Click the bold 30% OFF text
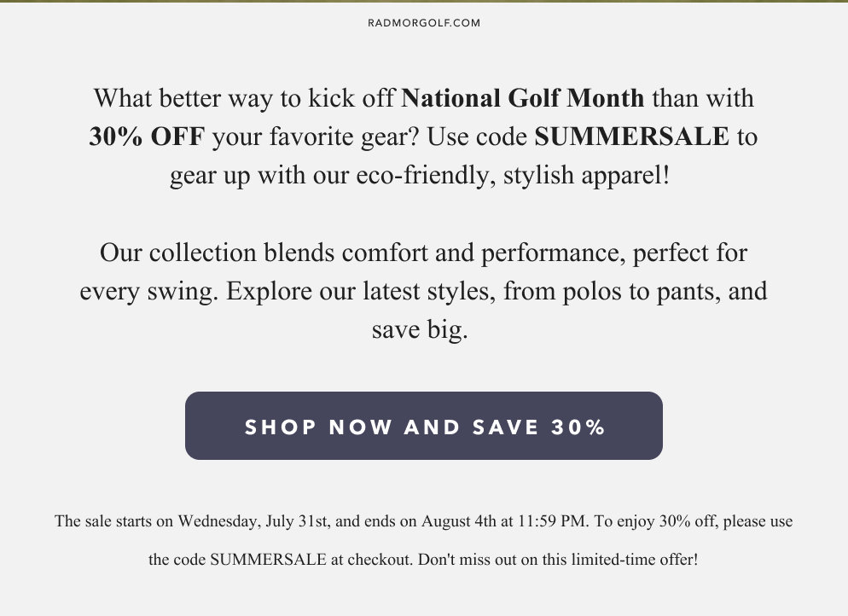The image size is (848, 616). 147,137
